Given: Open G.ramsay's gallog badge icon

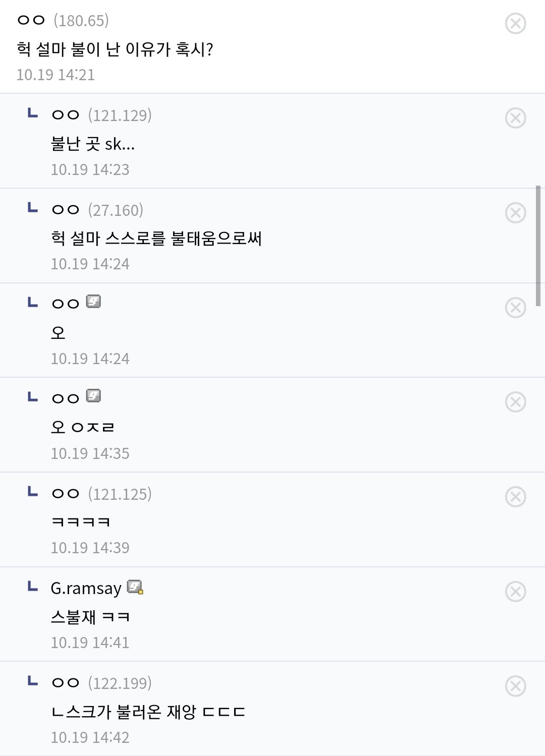Looking at the screenshot, I should (x=135, y=587).
